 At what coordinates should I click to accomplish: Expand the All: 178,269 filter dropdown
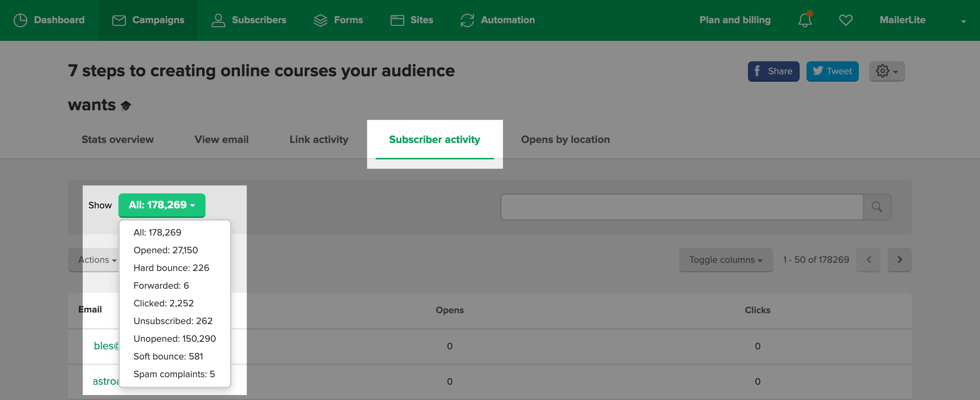click(162, 205)
